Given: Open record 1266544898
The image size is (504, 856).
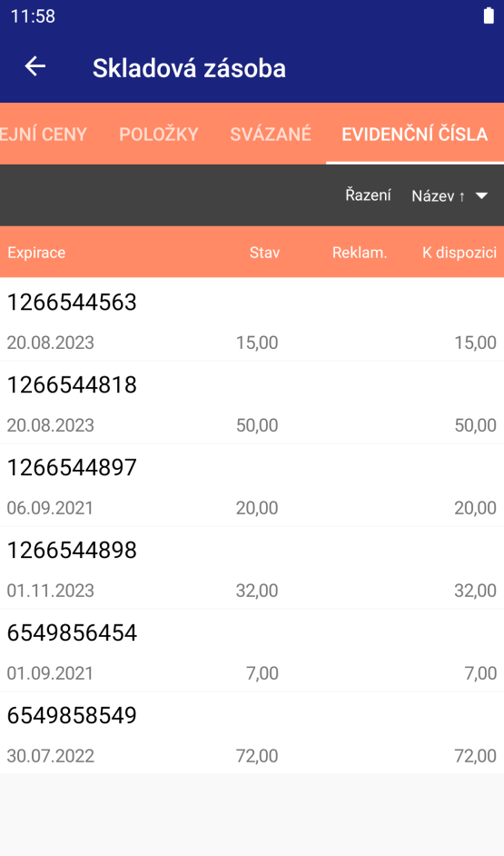Looking at the screenshot, I should (x=252, y=568).
